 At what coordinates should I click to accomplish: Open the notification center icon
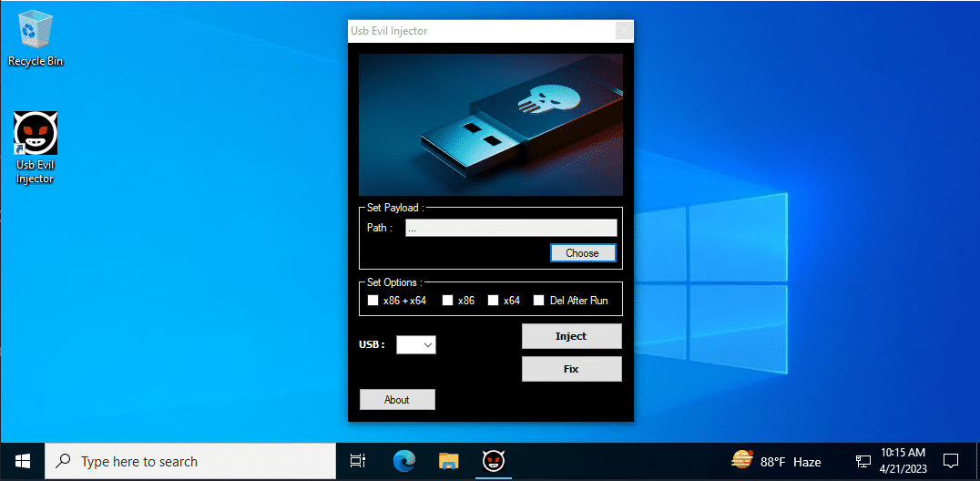[x=951, y=461]
